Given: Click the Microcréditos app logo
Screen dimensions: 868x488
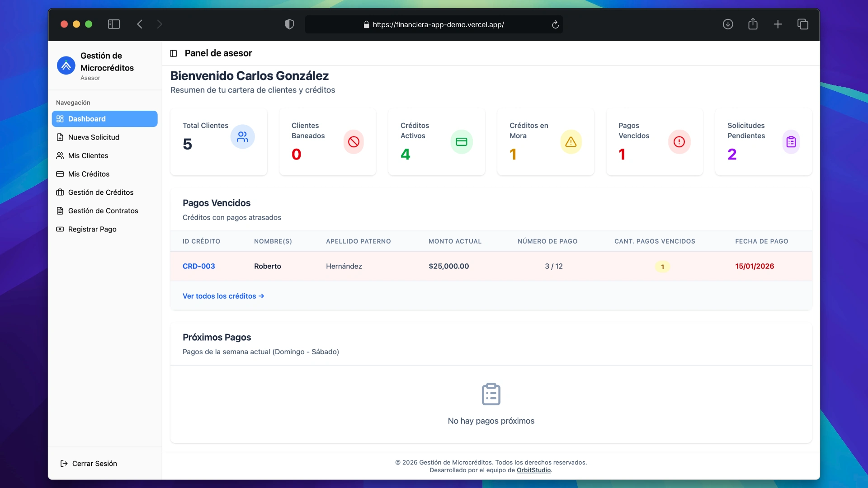Looking at the screenshot, I should [x=66, y=66].
